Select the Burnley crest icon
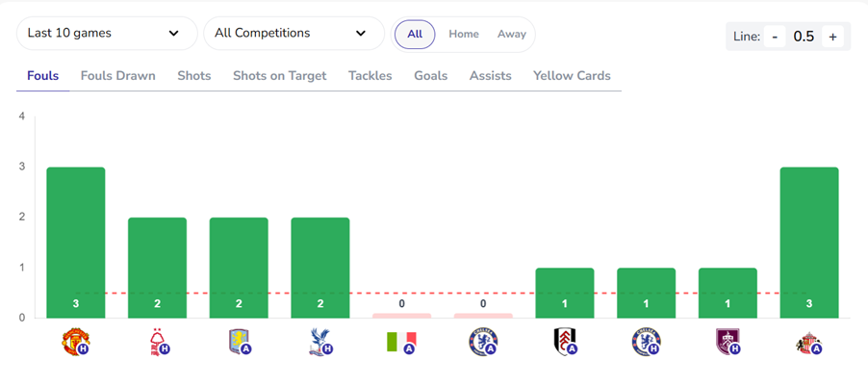868x386 pixels. coord(727,341)
